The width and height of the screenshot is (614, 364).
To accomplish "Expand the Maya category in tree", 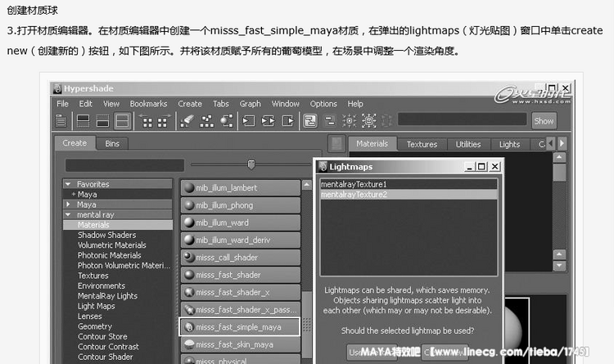I will pos(68,204).
